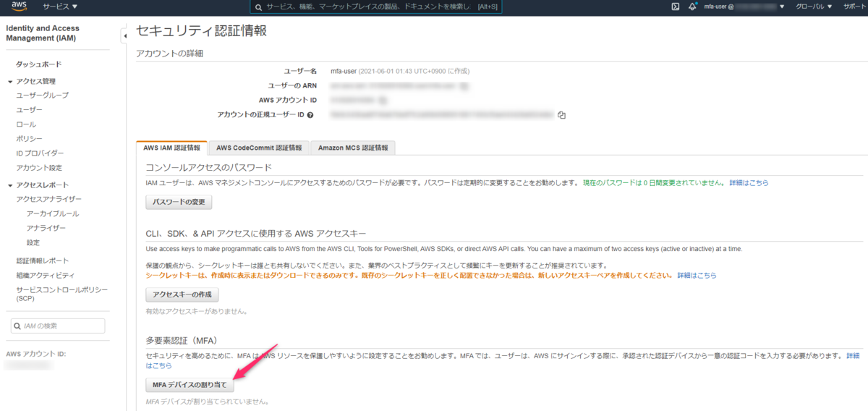Open the notifications bell icon
Screen dimensions: 868x411
(x=692, y=7)
